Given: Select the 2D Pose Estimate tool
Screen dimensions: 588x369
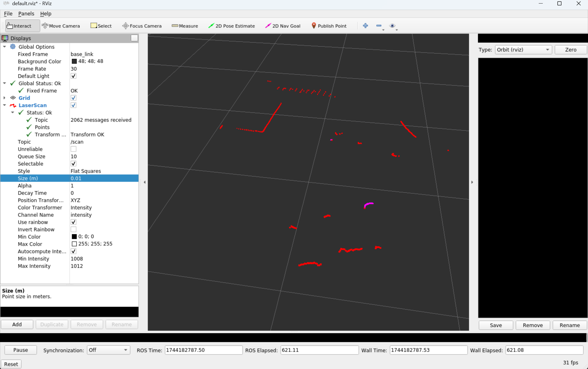Looking at the screenshot, I should pos(231,26).
